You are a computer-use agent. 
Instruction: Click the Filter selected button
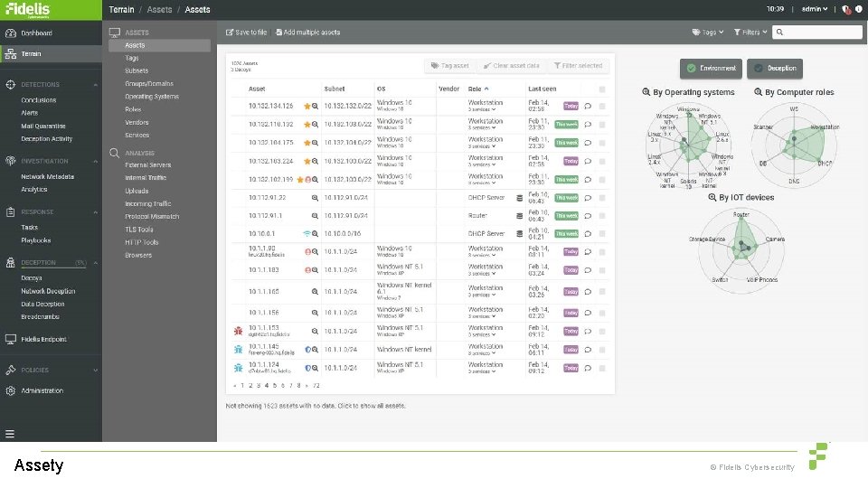pos(578,66)
